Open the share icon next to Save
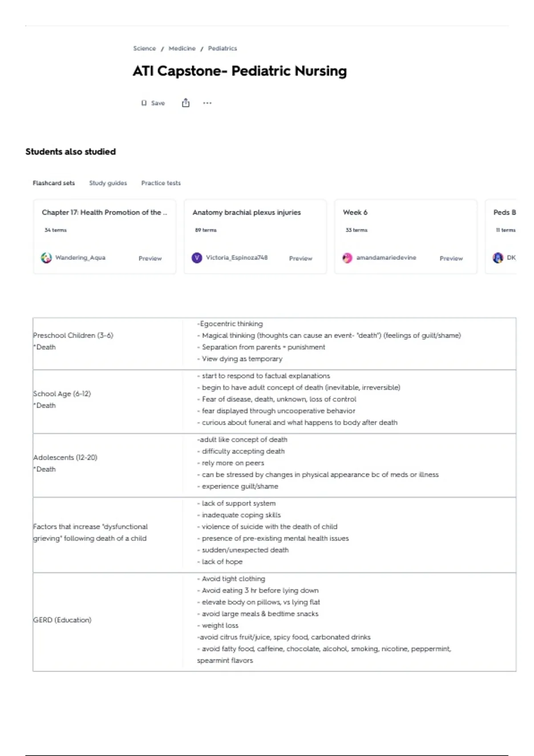This screenshot has height=756, width=534. click(186, 103)
